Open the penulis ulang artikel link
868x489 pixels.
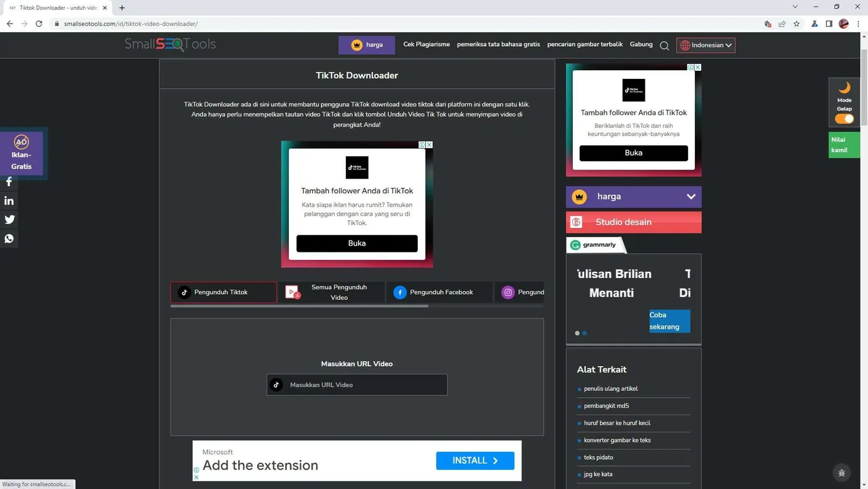click(611, 388)
